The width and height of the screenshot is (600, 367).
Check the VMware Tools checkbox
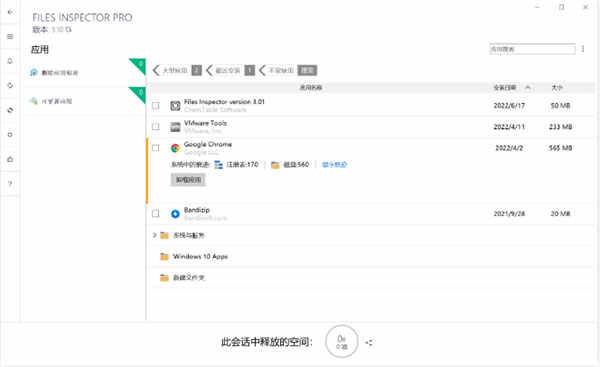pos(156,126)
